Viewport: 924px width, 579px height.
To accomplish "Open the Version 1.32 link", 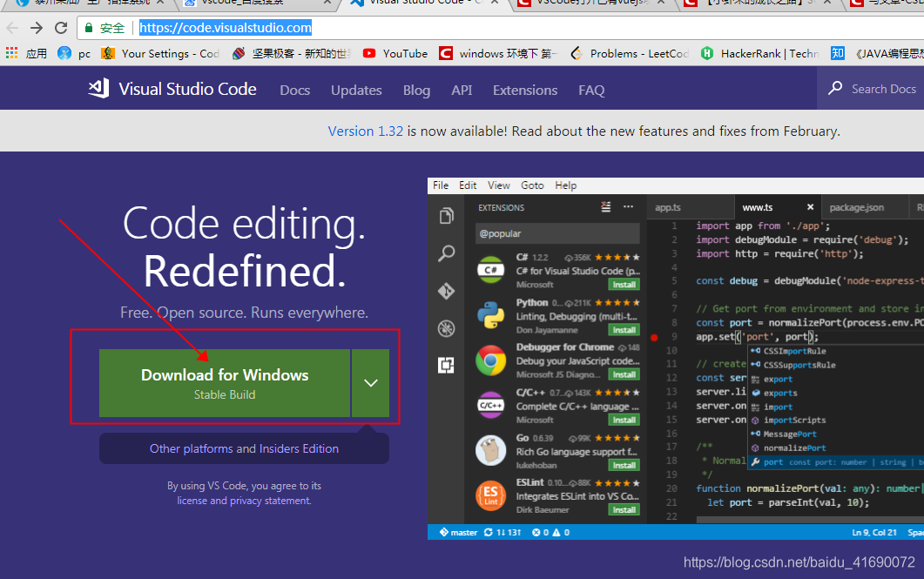I will click(x=366, y=131).
